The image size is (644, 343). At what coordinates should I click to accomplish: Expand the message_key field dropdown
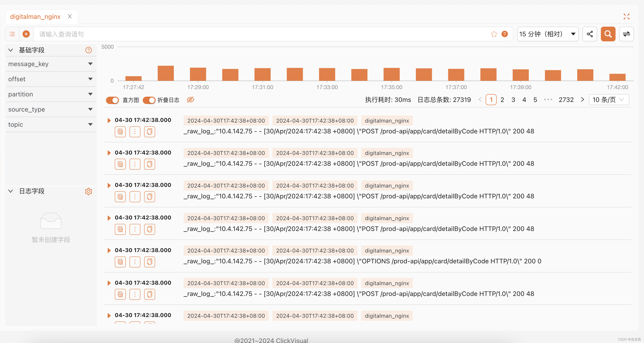pos(90,64)
